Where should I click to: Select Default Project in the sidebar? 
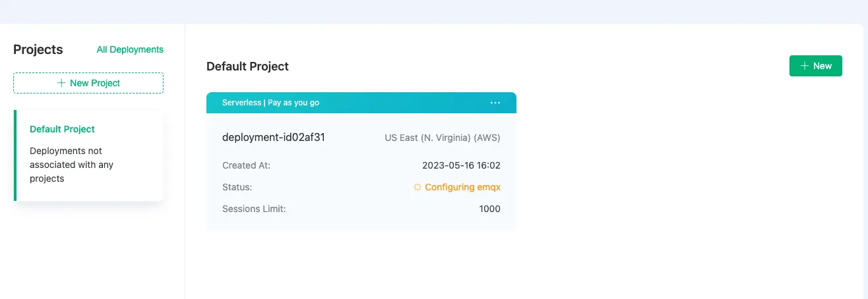pos(62,129)
